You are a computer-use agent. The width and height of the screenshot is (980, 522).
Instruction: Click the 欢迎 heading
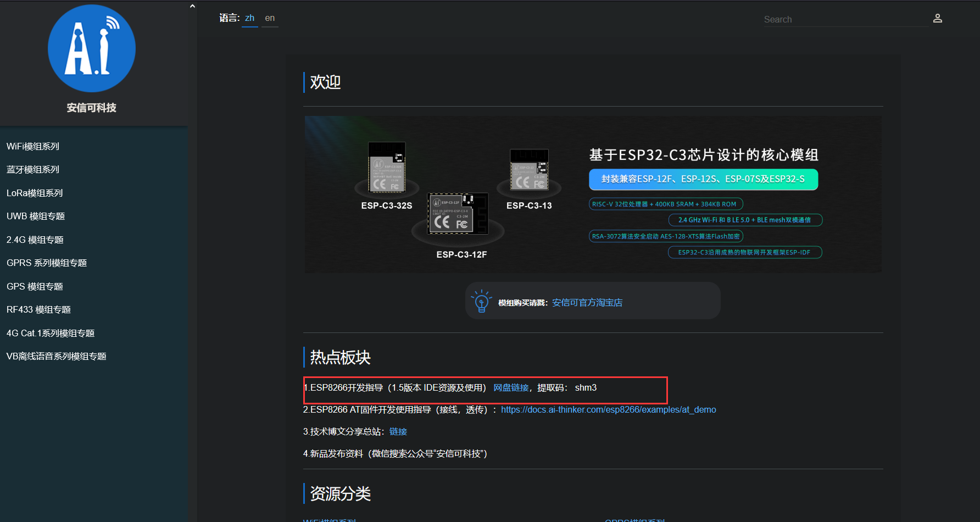(x=326, y=82)
